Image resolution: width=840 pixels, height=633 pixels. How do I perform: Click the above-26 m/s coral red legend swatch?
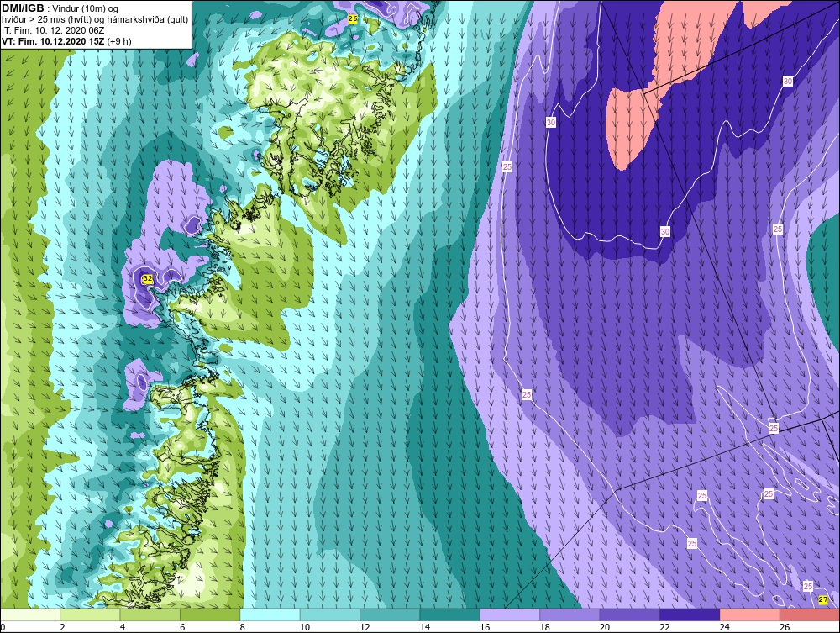810,615
